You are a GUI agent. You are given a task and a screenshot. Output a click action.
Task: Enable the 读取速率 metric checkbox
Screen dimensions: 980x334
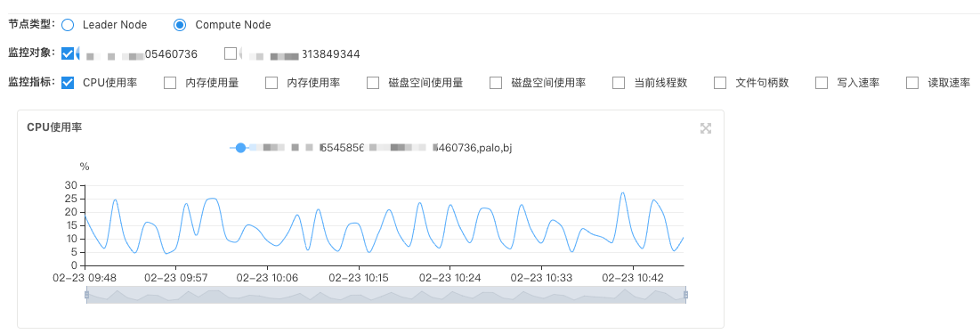point(913,83)
